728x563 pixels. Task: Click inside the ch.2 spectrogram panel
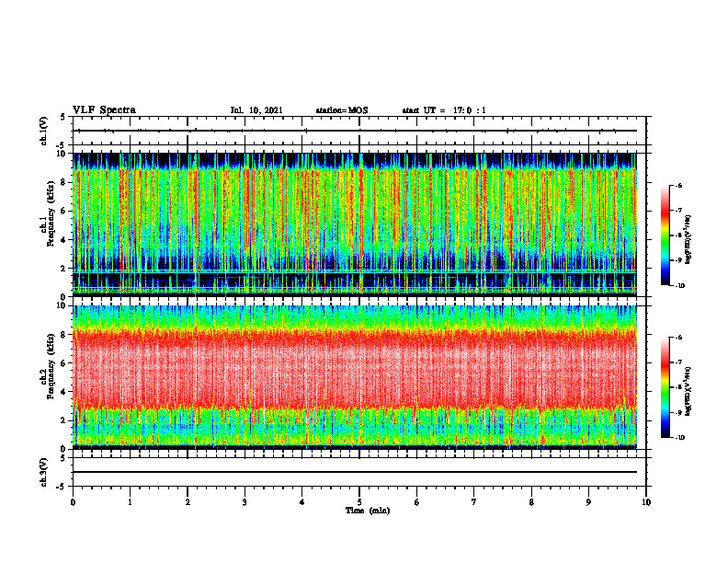355,377
